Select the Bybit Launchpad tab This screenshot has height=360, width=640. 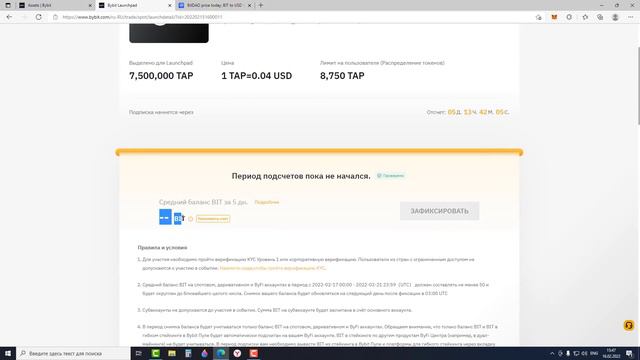pyautogui.click(x=135, y=5)
